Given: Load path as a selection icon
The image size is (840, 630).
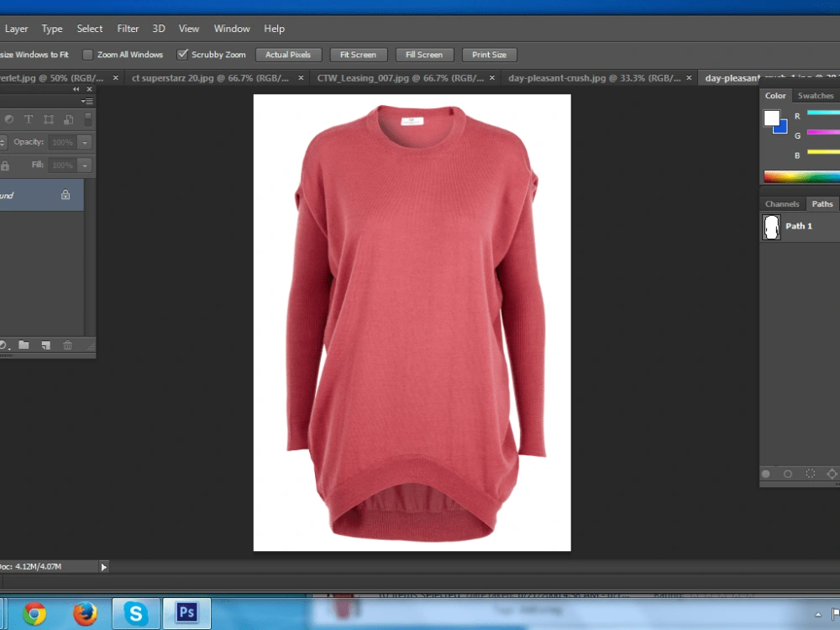Looking at the screenshot, I should (810, 474).
